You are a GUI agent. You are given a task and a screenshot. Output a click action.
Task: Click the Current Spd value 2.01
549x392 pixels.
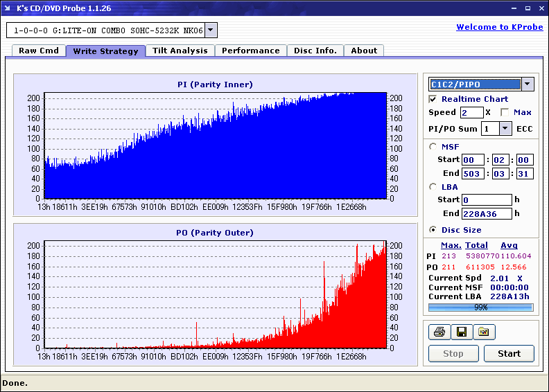coord(499,278)
